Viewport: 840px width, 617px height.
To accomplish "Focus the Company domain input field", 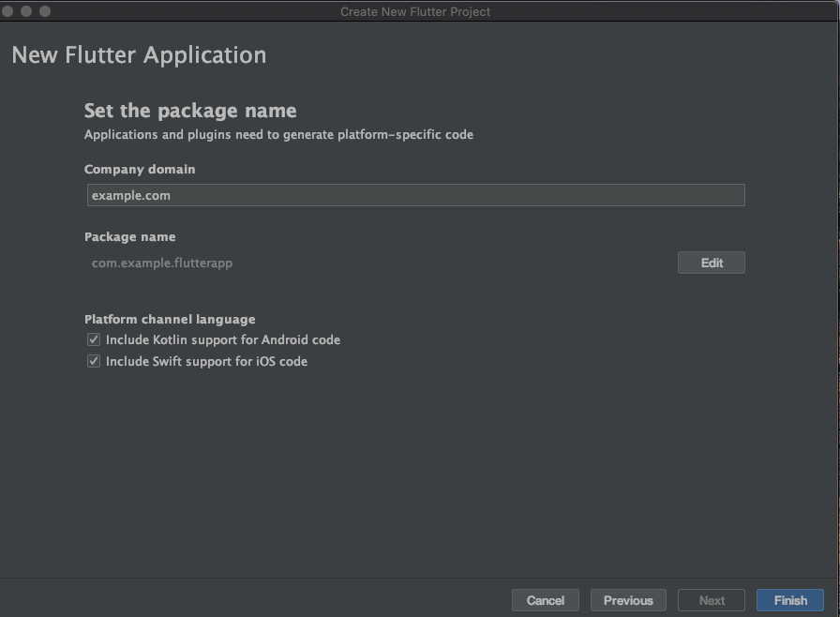I will tap(415, 195).
